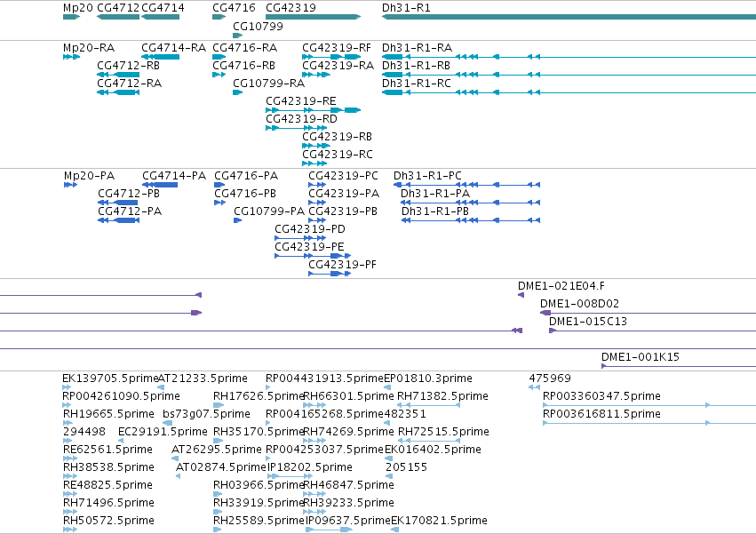Select the Mp20 gene label
The height and width of the screenshot is (534, 756).
(x=77, y=8)
